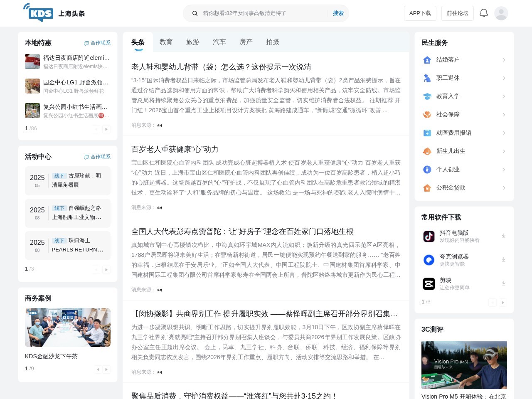The image size is (532, 399).
Task: Show previous slide in 商务案例
Action: (98, 369)
